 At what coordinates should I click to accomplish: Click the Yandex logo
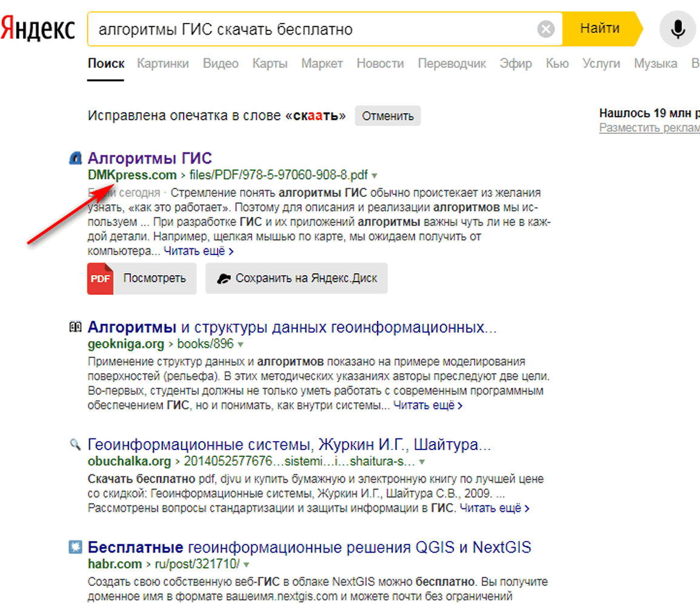coord(38,28)
